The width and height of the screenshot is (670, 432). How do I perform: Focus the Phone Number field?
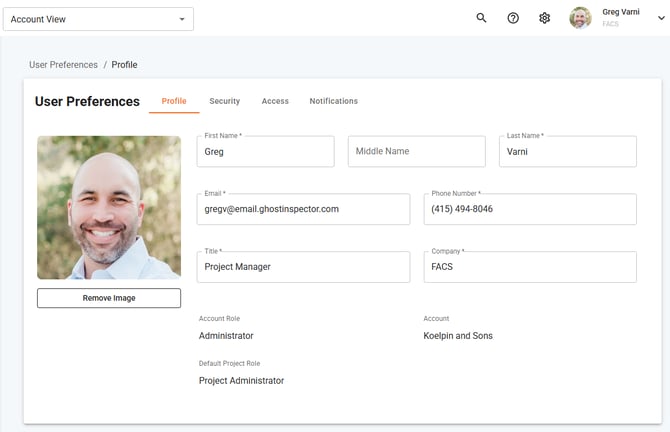point(530,209)
